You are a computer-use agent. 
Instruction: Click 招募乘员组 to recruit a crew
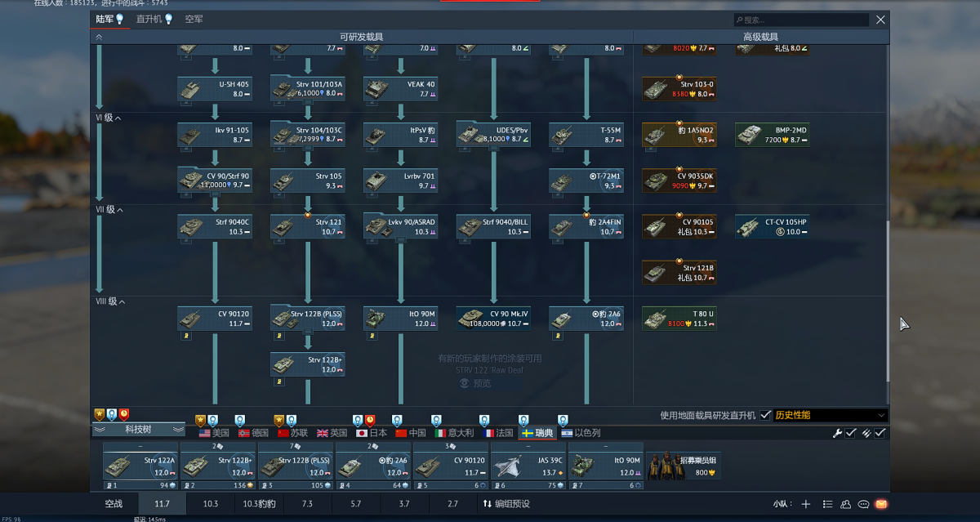684,466
